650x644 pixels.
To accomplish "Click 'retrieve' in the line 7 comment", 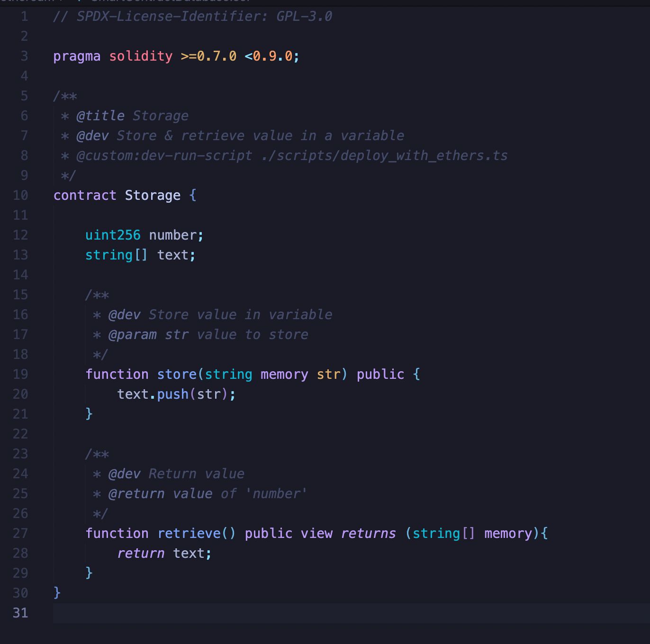I will tap(213, 136).
